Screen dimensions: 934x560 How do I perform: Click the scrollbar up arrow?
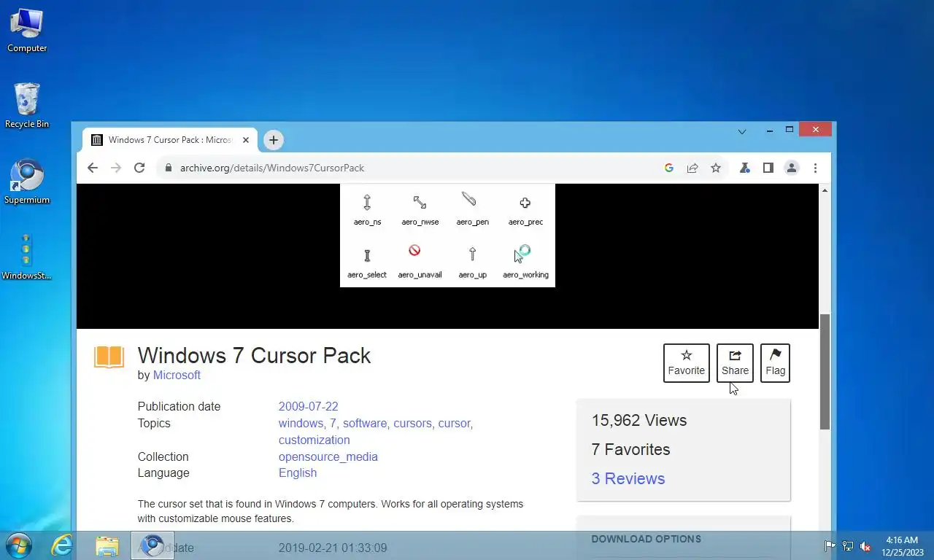click(825, 190)
